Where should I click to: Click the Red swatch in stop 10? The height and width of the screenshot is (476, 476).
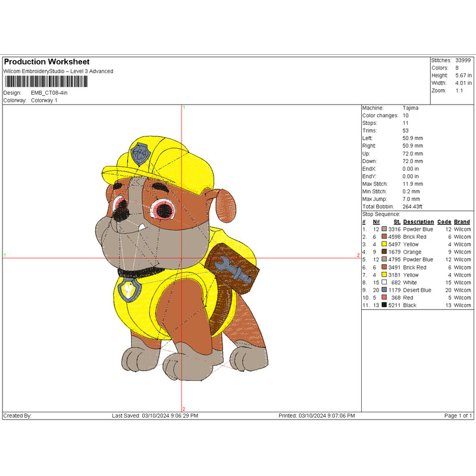coord(384,297)
